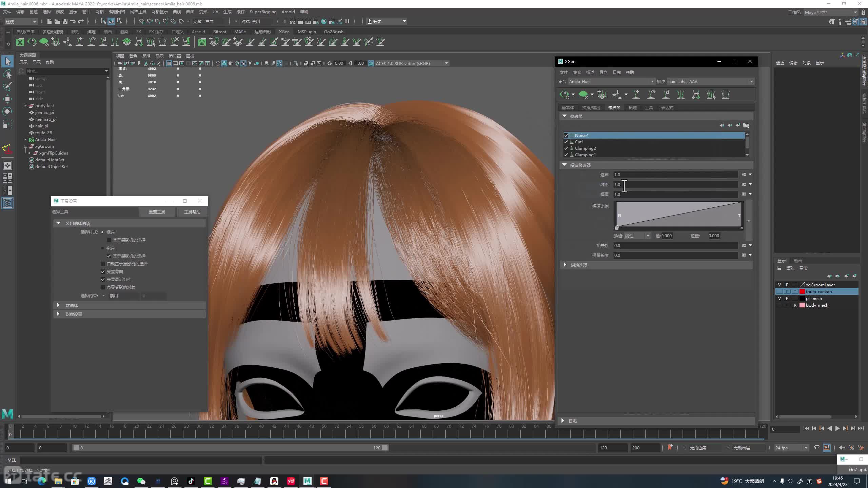868x488 pixels.
Task: Open 描述 menu in XGen window
Action: coord(590,72)
